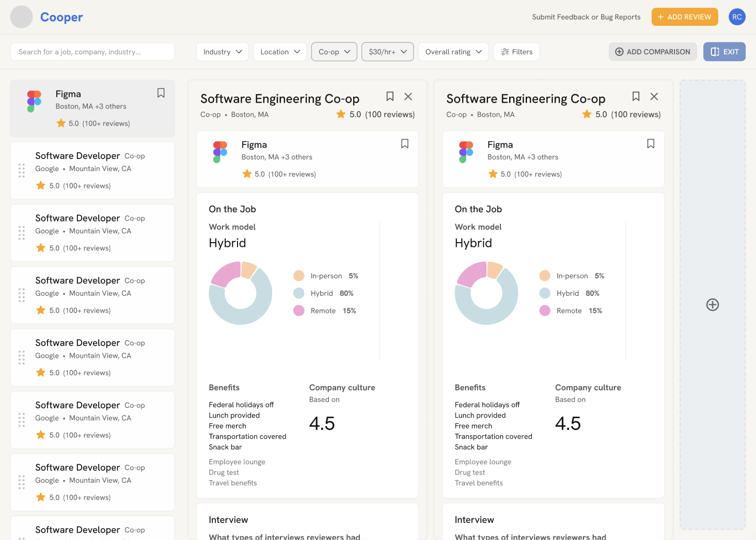The width and height of the screenshot is (756, 540).
Task: Open the Overall rating dropdown
Action: click(453, 52)
